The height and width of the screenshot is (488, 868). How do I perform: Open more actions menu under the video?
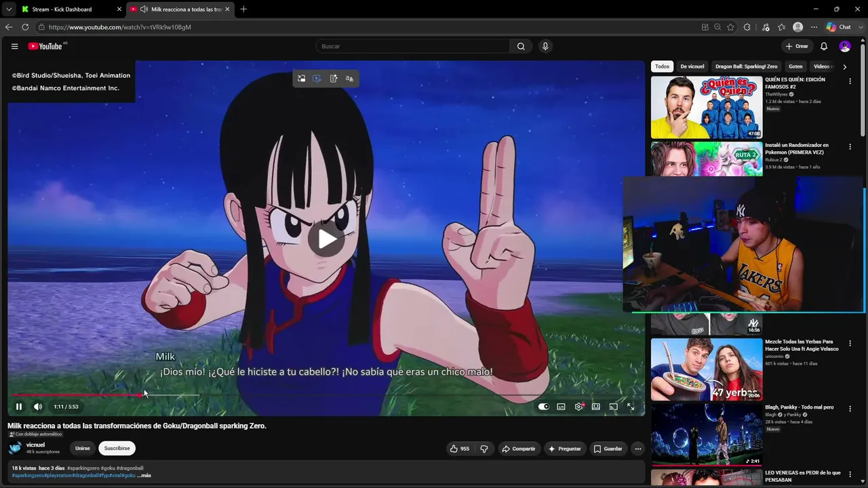coord(637,449)
